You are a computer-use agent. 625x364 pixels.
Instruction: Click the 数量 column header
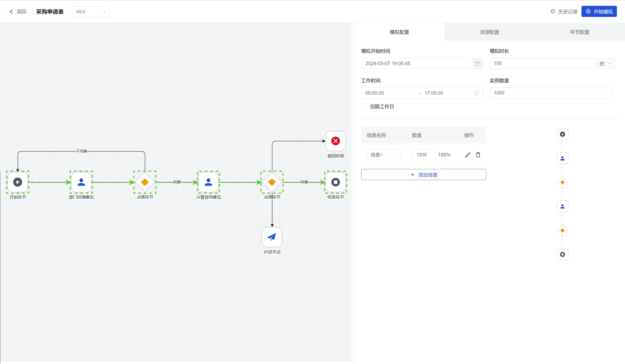[417, 135]
